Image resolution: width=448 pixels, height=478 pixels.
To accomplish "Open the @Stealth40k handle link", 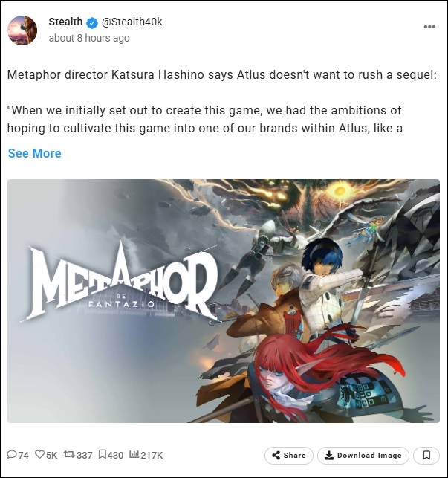I will click(132, 22).
